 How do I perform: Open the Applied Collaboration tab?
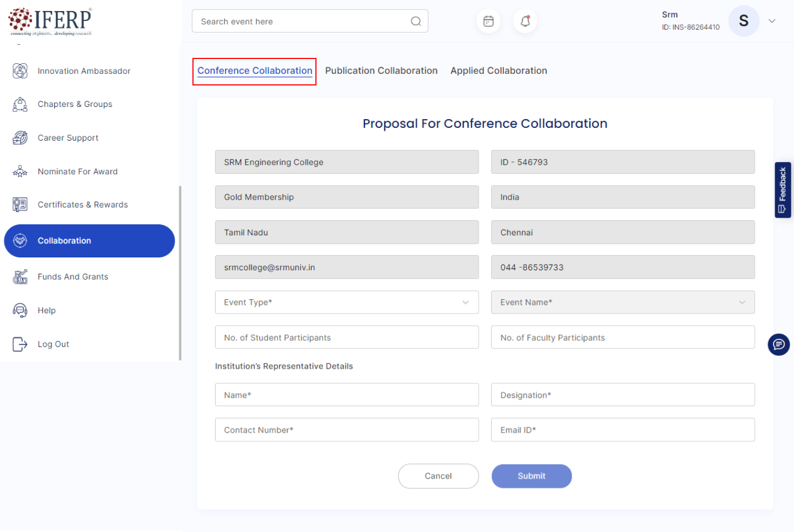pyautogui.click(x=498, y=71)
